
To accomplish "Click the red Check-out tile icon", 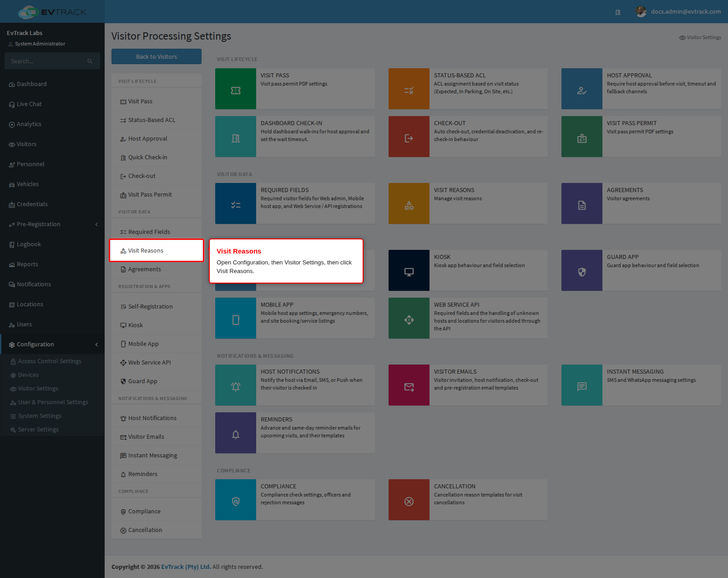I will tap(409, 137).
